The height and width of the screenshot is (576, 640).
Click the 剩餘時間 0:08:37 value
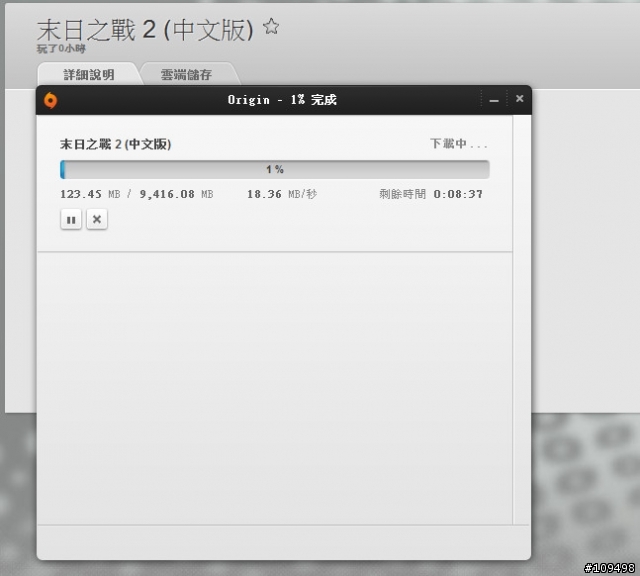(x=431, y=194)
